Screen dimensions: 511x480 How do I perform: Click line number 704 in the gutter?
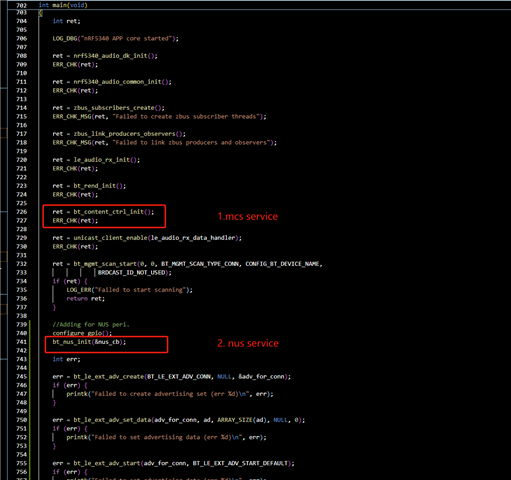pyautogui.click(x=21, y=21)
